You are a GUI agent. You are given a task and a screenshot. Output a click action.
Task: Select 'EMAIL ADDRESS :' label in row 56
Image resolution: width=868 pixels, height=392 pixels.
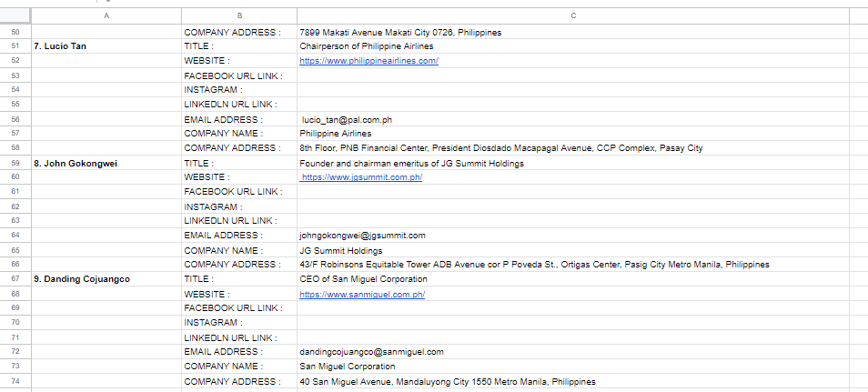pyautogui.click(x=239, y=119)
